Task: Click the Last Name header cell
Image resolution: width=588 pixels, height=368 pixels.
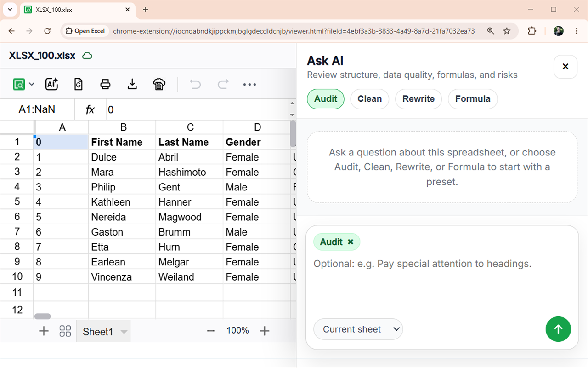Action: pyautogui.click(x=189, y=142)
